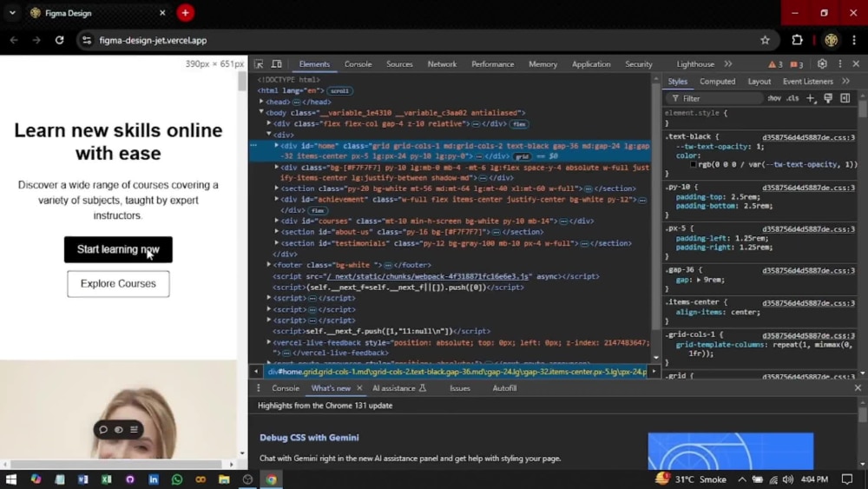Open the DevTools three-dot customize menu
The height and width of the screenshot is (489, 868).
pos(839,64)
